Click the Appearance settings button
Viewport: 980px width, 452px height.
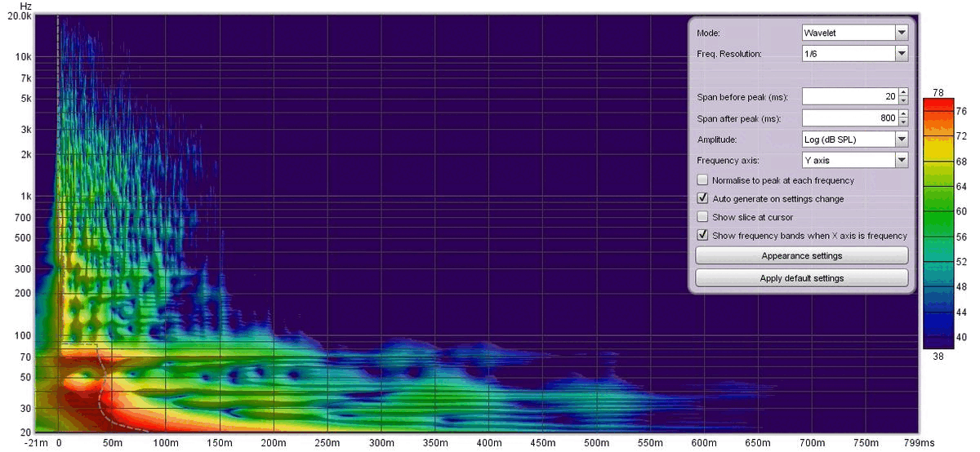coord(801,255)
